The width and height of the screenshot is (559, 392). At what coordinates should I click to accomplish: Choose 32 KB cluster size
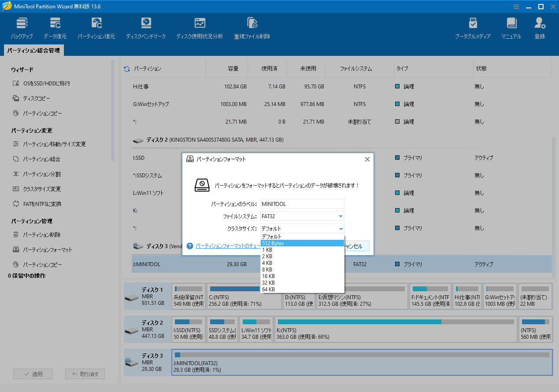tap(302, 283)
